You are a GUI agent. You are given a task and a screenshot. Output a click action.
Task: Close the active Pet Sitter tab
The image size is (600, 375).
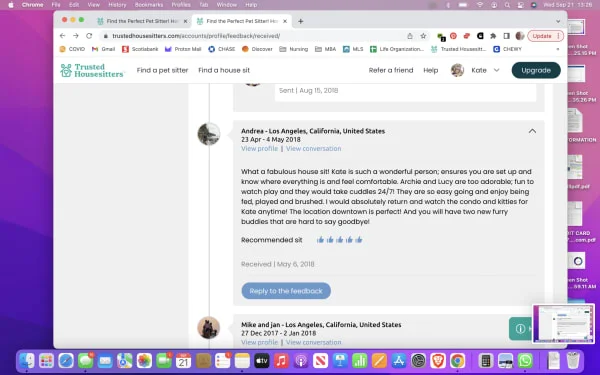tap(285, 21)
